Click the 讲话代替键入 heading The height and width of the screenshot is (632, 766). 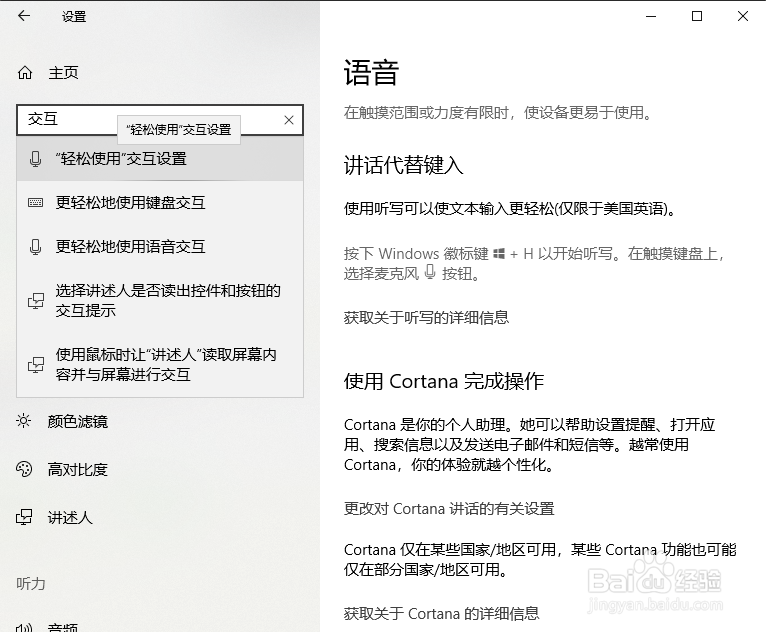[x=404, y=165]
